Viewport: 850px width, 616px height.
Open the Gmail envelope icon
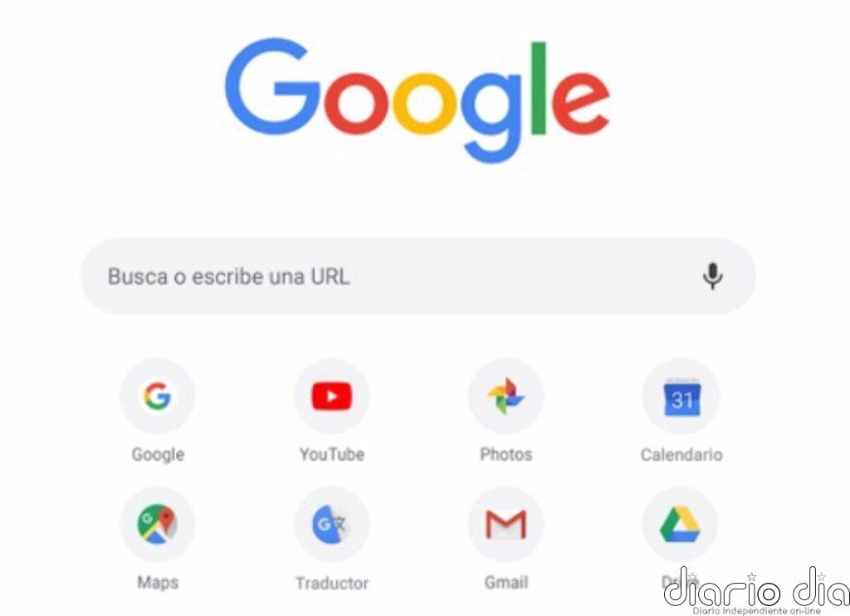click(506, 524)
